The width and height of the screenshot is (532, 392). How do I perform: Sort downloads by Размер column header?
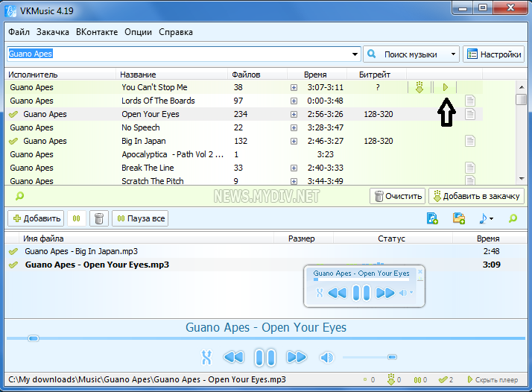coord(304,238)
